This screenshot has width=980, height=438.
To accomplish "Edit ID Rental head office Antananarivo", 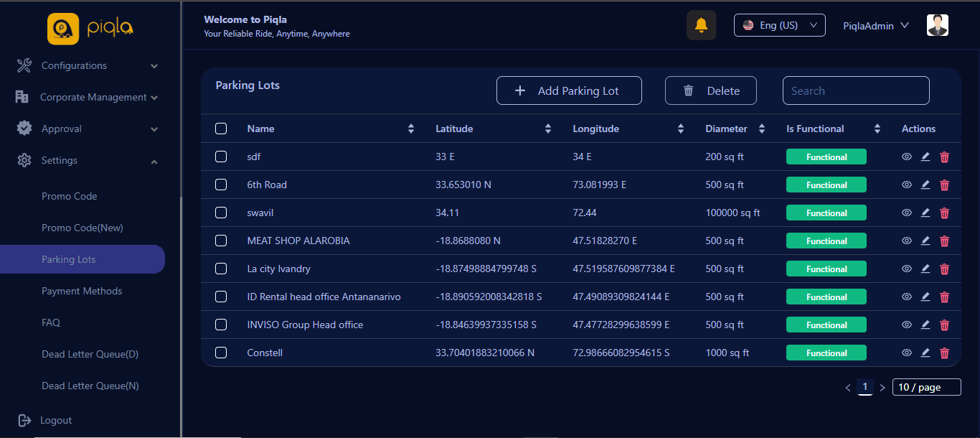I will click(925, 297).
